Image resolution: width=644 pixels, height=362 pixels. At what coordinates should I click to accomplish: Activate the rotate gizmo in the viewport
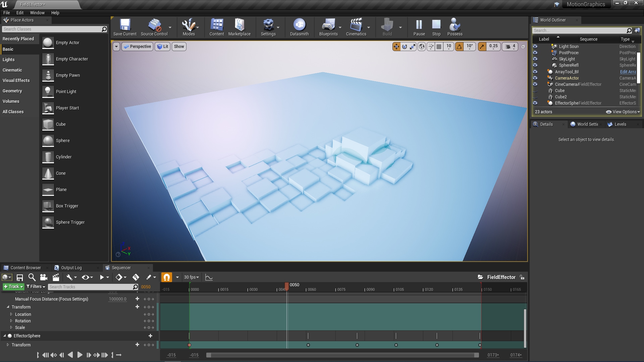point(404,46)
